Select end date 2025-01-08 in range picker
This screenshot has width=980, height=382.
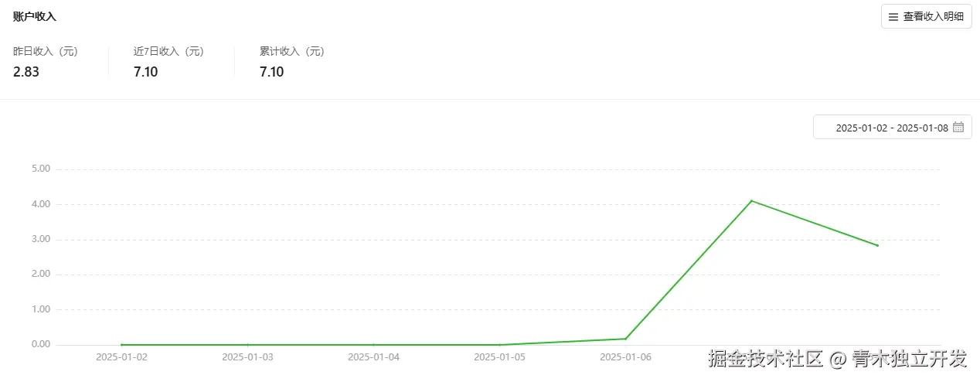(922, 128)
